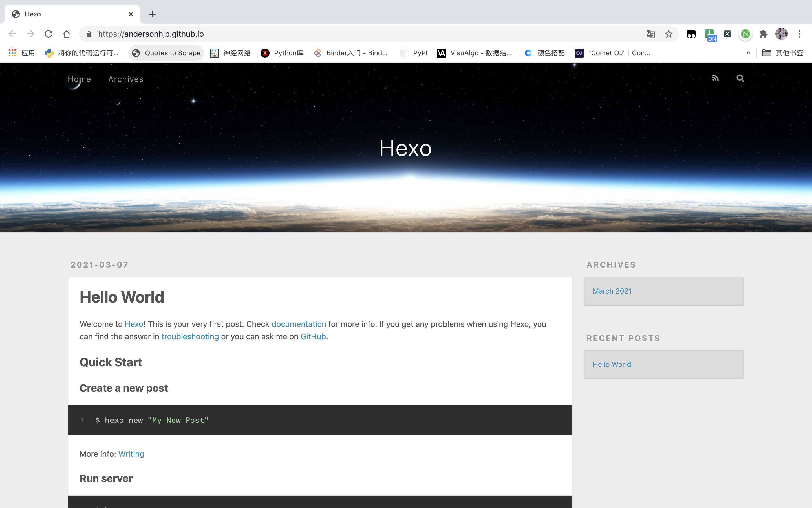View site security lock information

(x=89, y=34)
